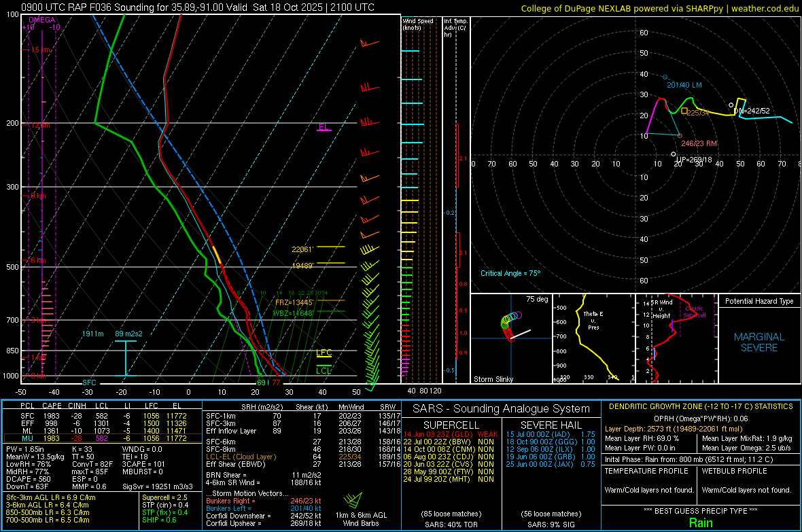This screenshot has height=532, width=802.
Task: Click the 22061' height label
Action: (302, 249)
